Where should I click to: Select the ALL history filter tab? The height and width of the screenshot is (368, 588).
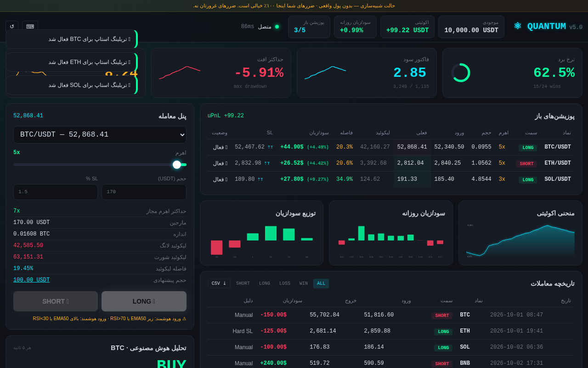tap(321, 283)
